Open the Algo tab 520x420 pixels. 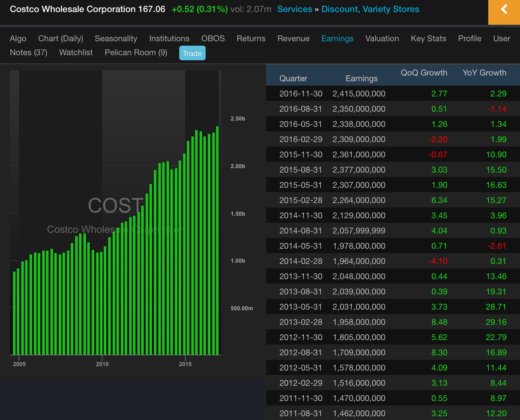[18, 38]
